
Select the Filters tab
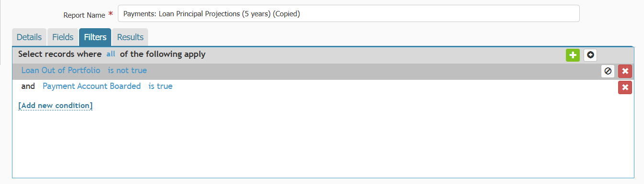(95, 37)
